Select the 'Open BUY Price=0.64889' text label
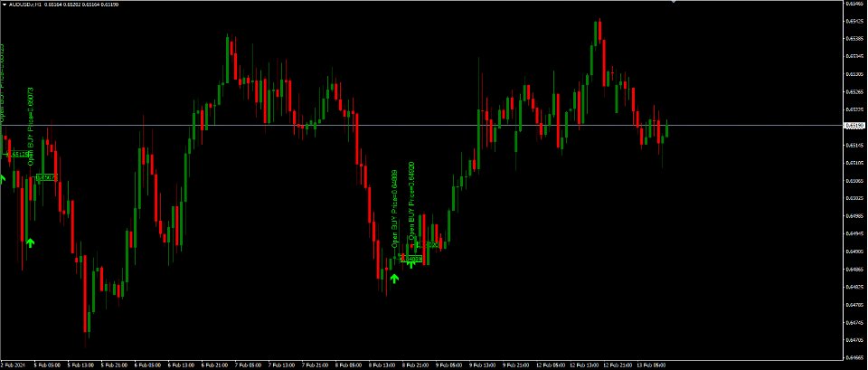This screenshot has height=370, width=868. (x=394, y=208)
